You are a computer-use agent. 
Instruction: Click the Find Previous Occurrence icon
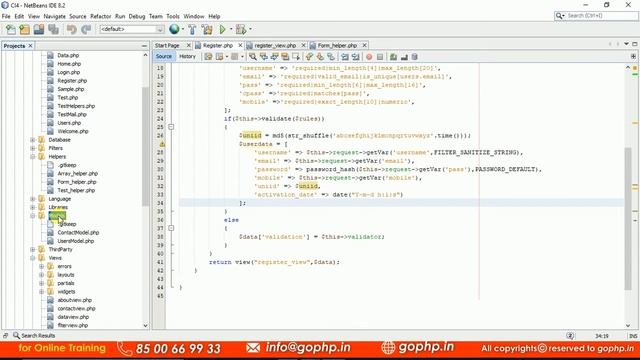(264, 57)
